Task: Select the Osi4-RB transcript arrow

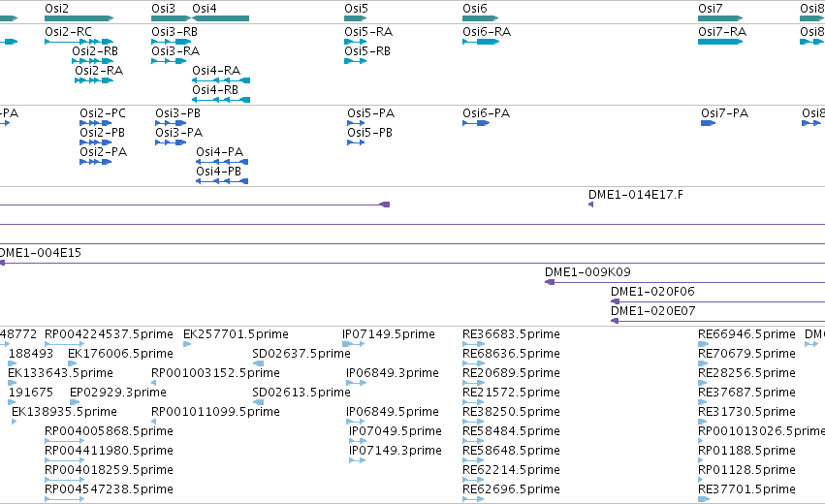Action: 221,100
